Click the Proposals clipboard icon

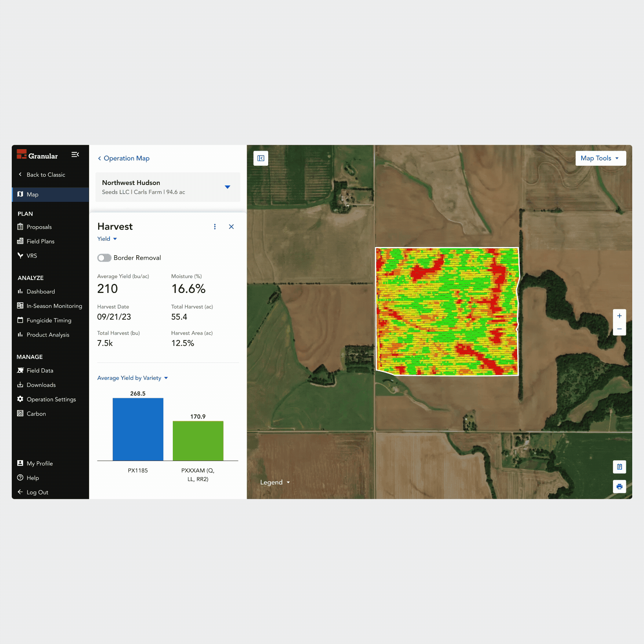(20, 227)
